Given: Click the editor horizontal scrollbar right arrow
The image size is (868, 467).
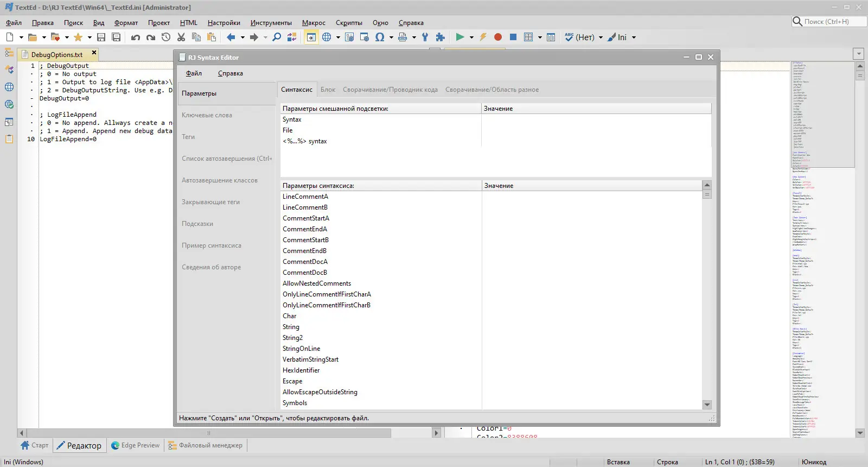Looking at the screenshot, I should (436, 433).
